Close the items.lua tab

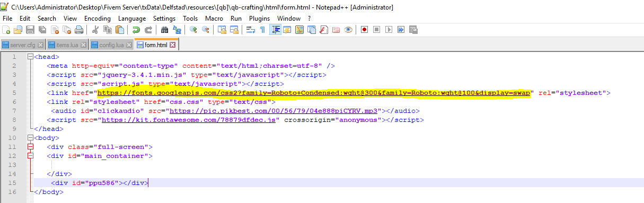click(x=84, y=45)
